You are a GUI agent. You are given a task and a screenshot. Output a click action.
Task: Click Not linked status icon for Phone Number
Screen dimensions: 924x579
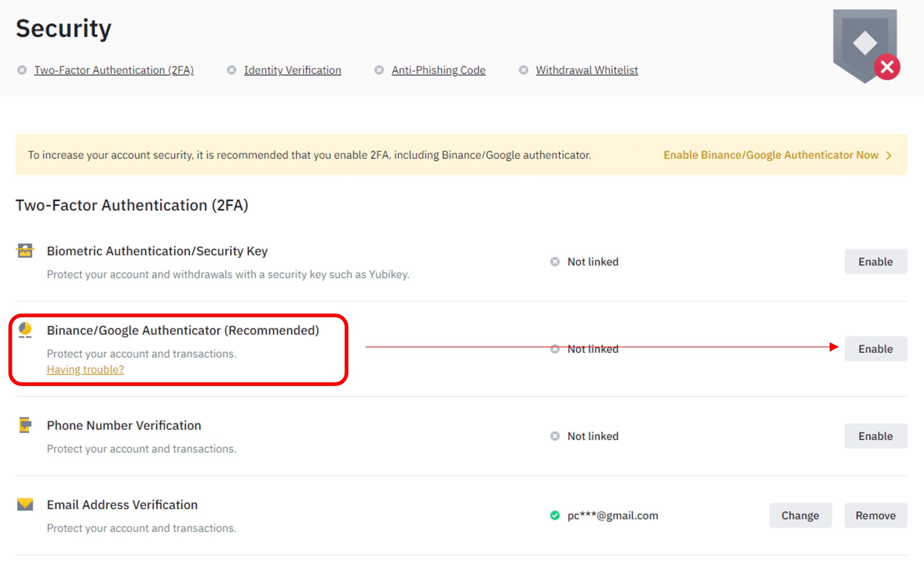pos(555,436)
